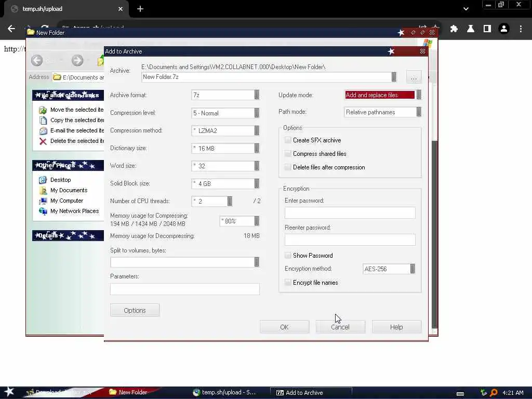Collapse the File and Folder Tasks panel
Viewport: 532px width, 399px height.
(x=68, y=96)
